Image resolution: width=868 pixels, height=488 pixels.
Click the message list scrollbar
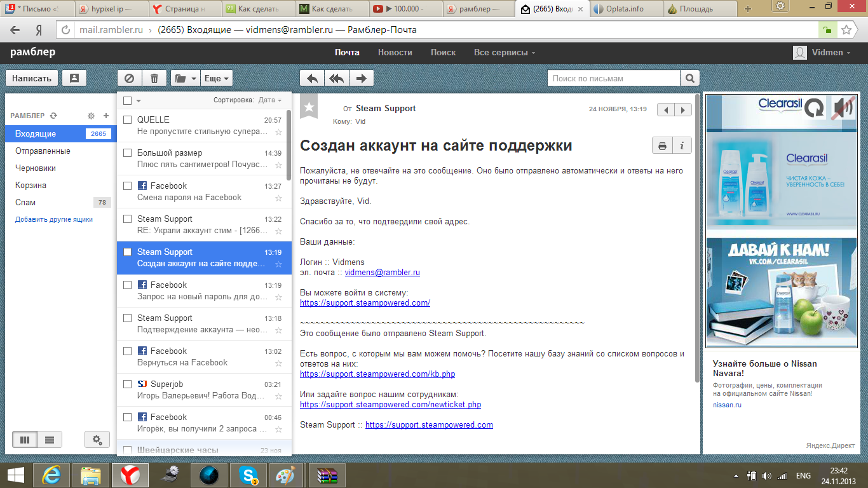point(288,146)
